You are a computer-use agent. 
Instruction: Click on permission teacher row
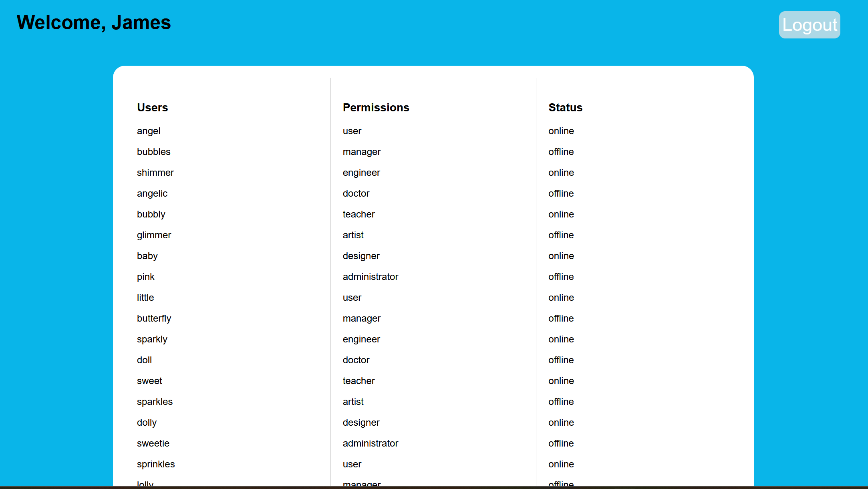pyautogui.click(x=358, y=213)
